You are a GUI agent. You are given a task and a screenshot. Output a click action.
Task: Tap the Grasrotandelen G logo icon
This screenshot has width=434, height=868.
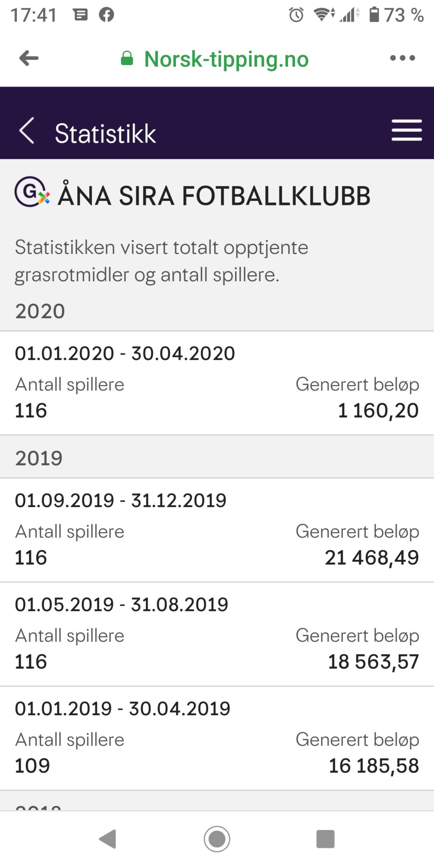pos(32,192)
